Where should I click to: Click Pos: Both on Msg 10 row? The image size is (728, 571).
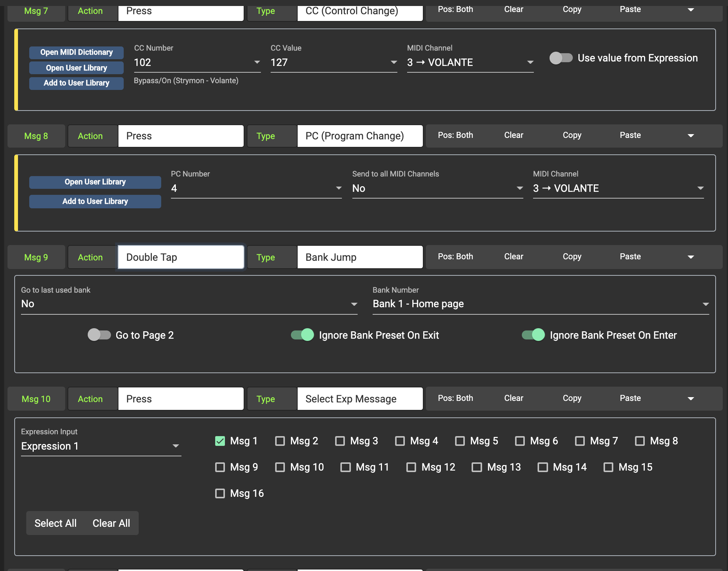(x=455, y=398)
